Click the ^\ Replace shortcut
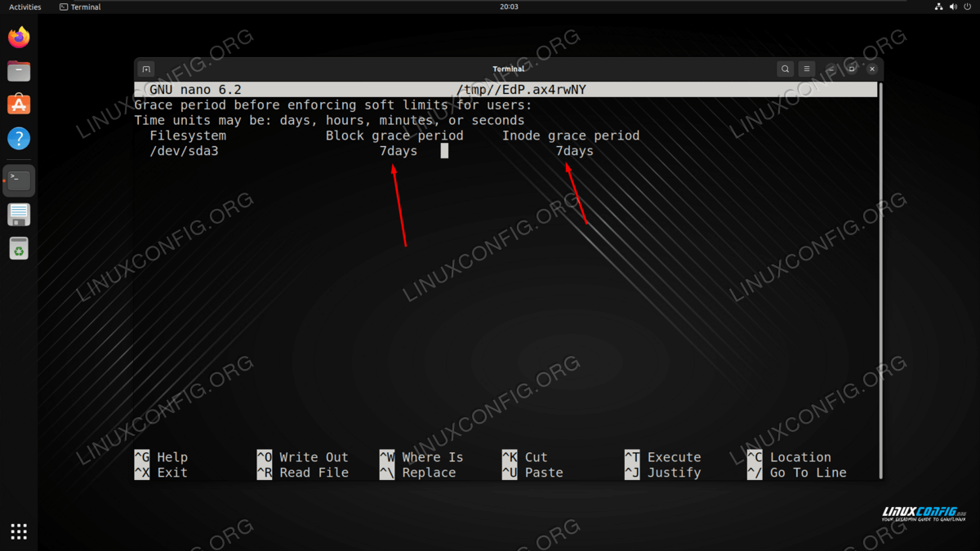This screenshot has width=980, height=551. coord(417,473)
